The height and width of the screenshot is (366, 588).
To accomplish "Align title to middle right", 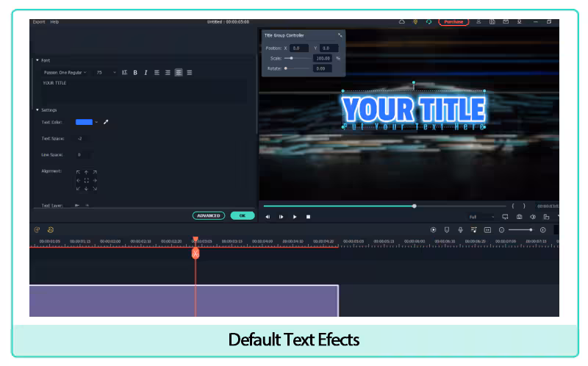I will click(95, 180).
